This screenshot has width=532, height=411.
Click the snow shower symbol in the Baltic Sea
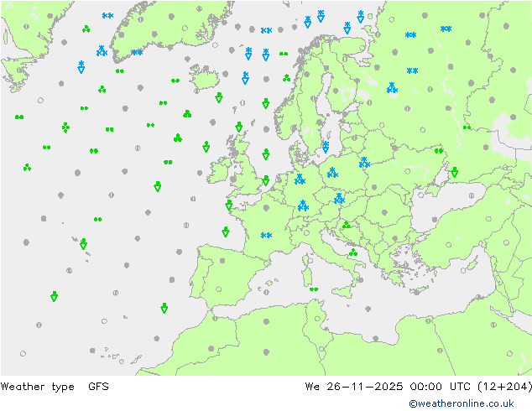tap(326, 147)
